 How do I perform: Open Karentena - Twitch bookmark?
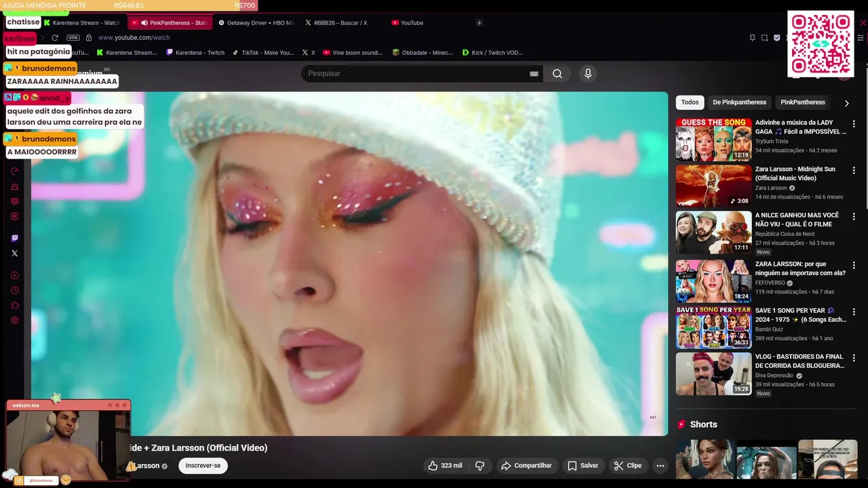tap(195, 52)
